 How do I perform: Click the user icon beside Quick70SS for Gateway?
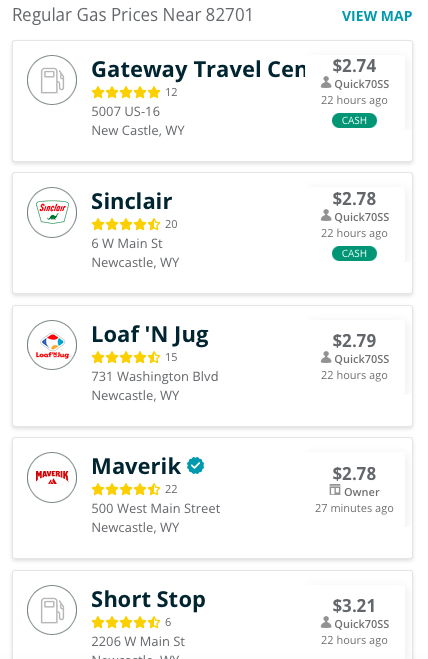[x=326, y=82]
